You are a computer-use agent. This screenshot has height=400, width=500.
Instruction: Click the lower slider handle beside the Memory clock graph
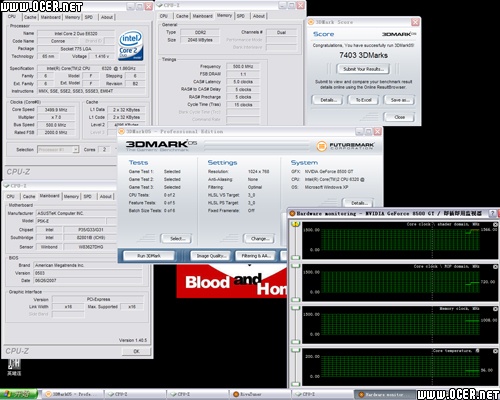tap(296, 342)
